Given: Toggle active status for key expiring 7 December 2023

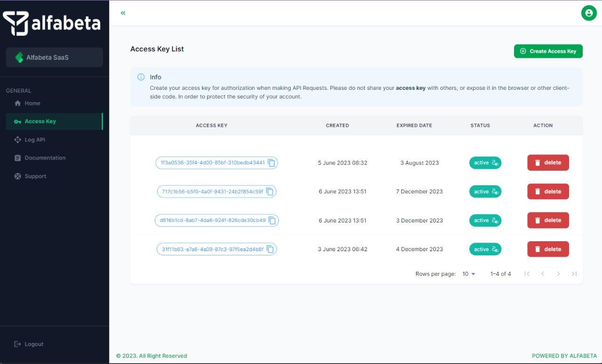Looking at the screenshot, I should (485, 191).
